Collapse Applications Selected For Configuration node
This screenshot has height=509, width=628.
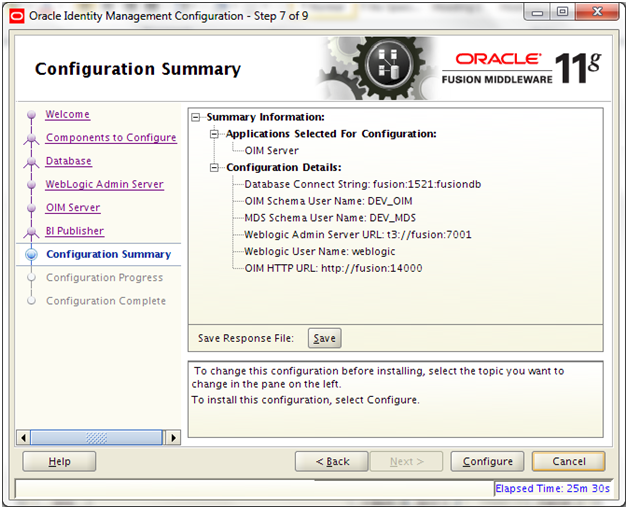pos(215,134)
